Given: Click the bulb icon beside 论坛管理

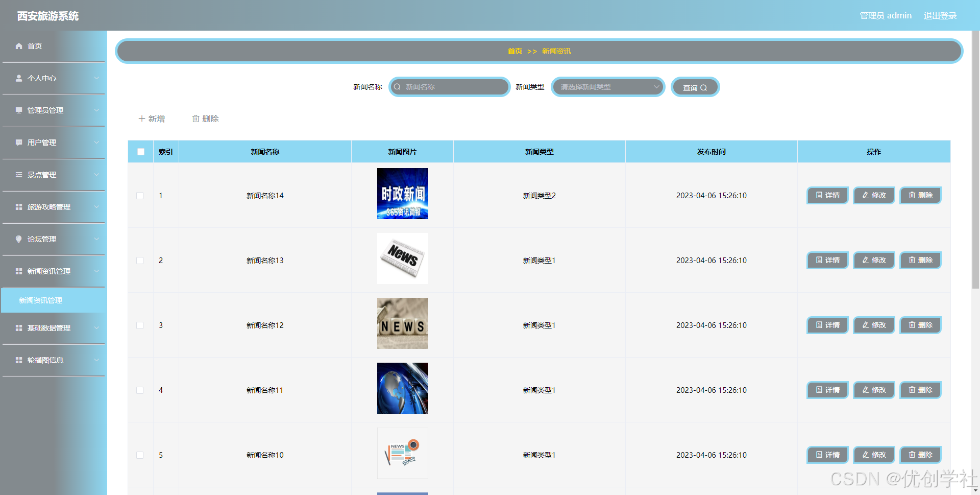Looking at the screenshot, I should pyautogui.click(x=19, y=239).
